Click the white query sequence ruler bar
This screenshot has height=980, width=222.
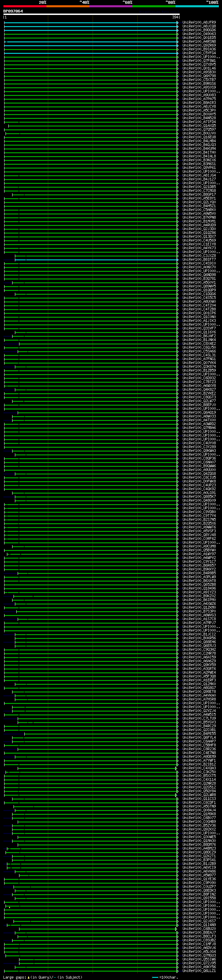click(x=92, y=14)
